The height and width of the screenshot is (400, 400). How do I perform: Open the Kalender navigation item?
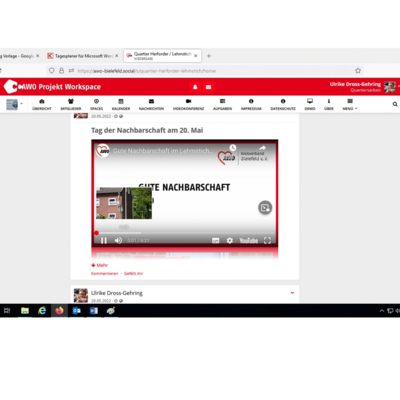point(121,104)
